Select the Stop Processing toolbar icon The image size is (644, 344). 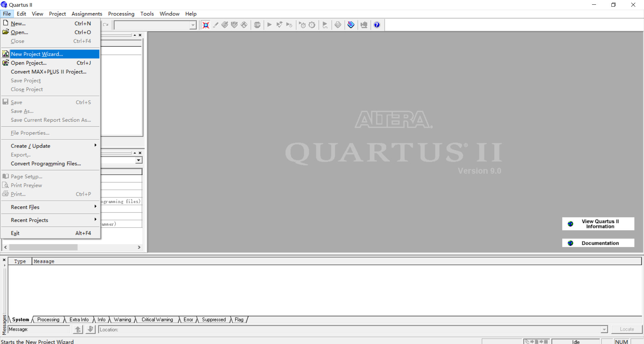point(257,24)
